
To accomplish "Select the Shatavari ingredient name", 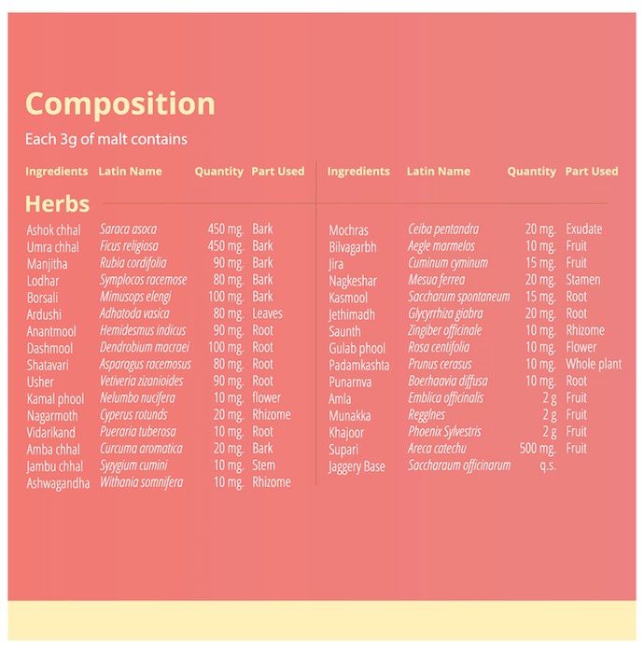I will click(48, 366).
